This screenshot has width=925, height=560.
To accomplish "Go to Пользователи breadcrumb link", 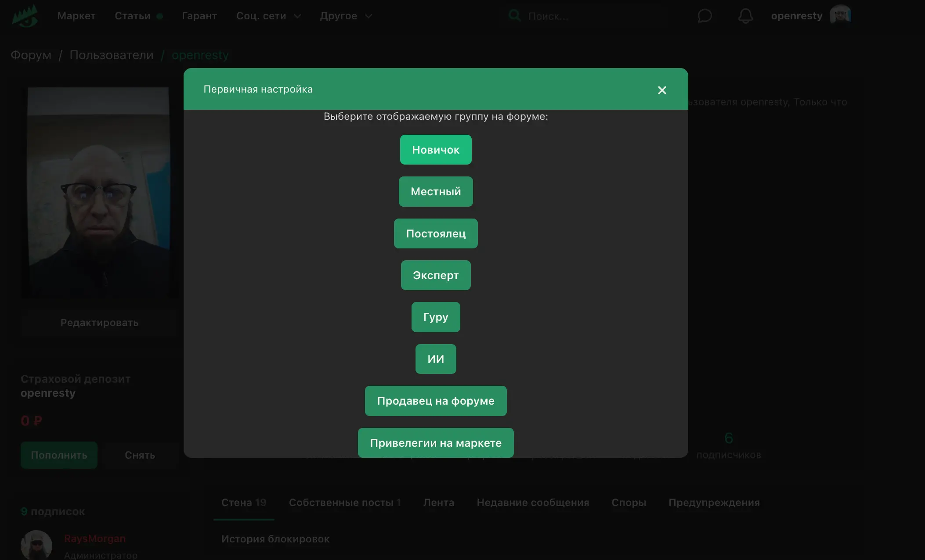I will [x=112, y=55].
